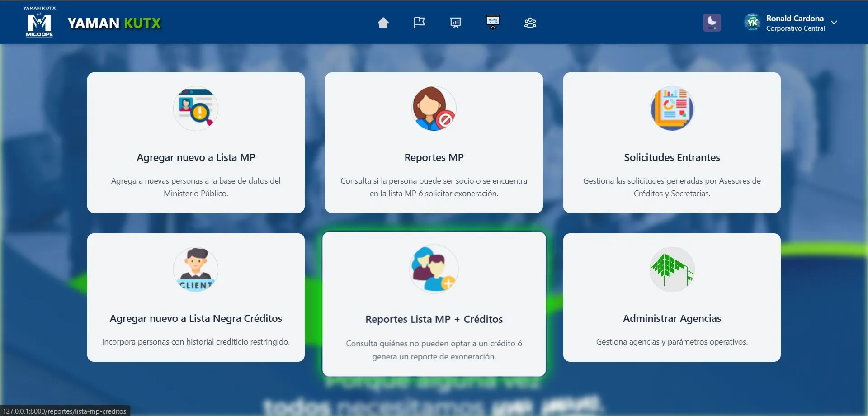The width and height of the screenshot is (868, 416).
Task: Click the Ronald Cardona user name
Action: (x=794, y=19)
